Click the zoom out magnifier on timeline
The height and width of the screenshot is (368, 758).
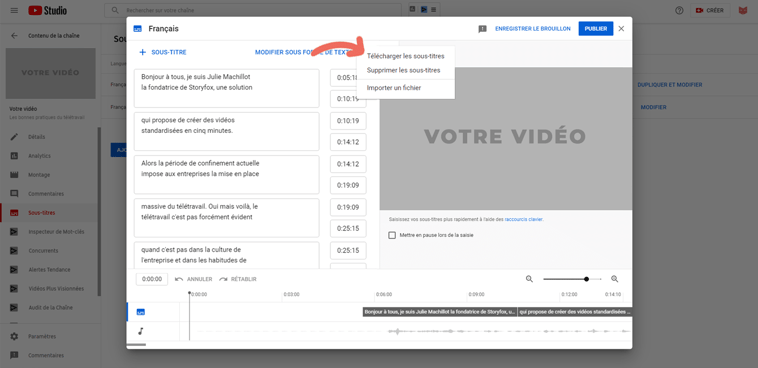(x=529, y=279)
